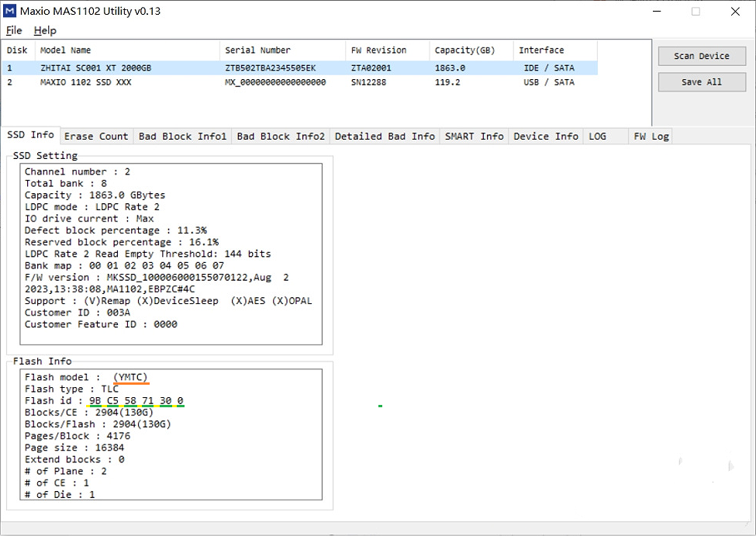The width and height of the screenshot is (756, 536).
Task: Select the Detailed Bad Info tab
Action: point(385,137)
